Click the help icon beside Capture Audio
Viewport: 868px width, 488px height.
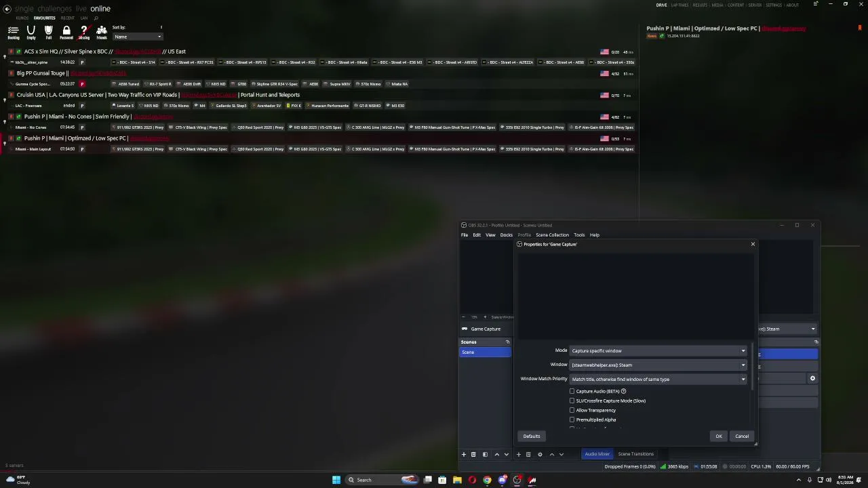[x=623, y=391]
